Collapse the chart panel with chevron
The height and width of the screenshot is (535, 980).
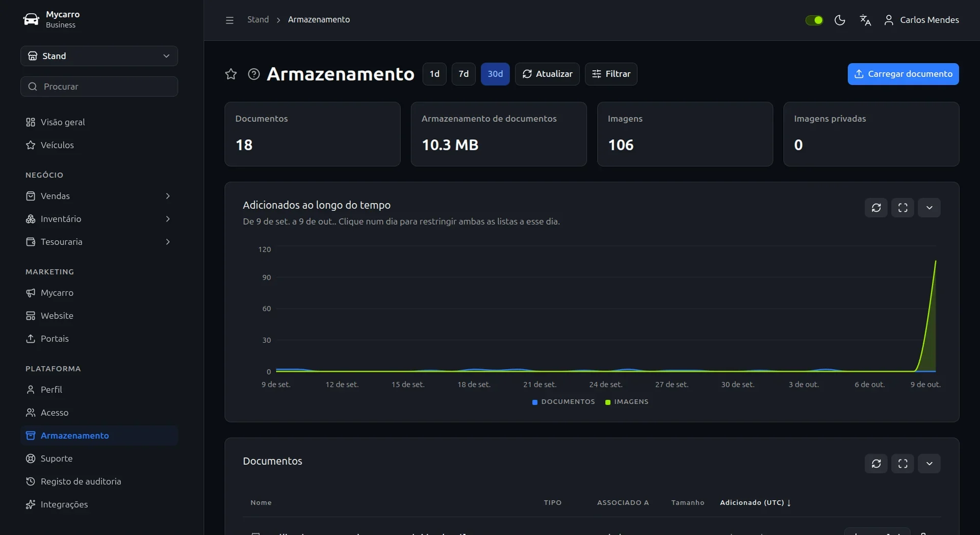[930, 208]
